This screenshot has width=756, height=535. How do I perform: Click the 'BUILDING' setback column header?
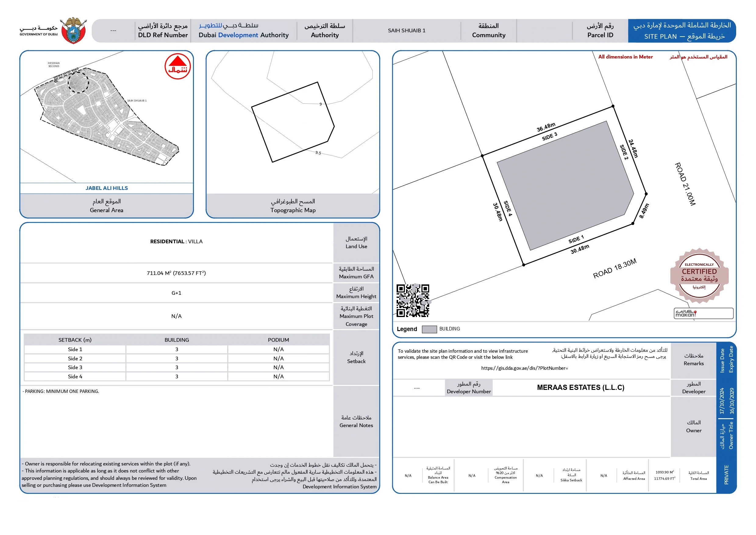(x=177, y=340)
